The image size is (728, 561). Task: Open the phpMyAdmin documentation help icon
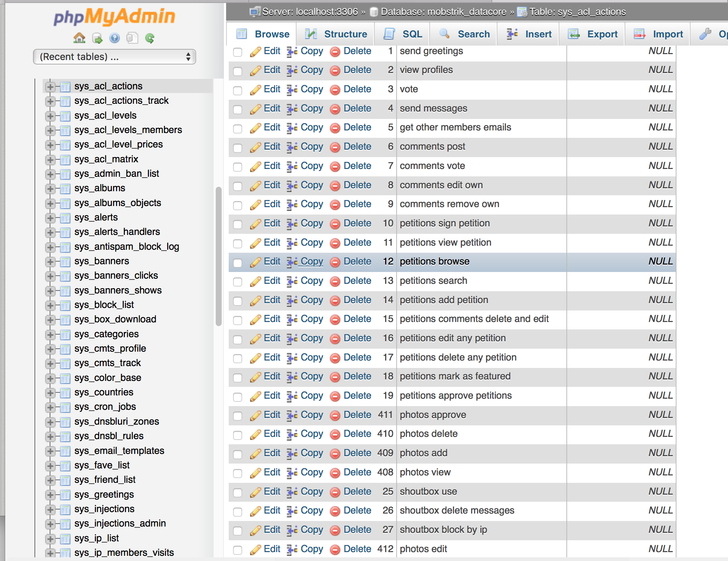click(x=115, y=38)
